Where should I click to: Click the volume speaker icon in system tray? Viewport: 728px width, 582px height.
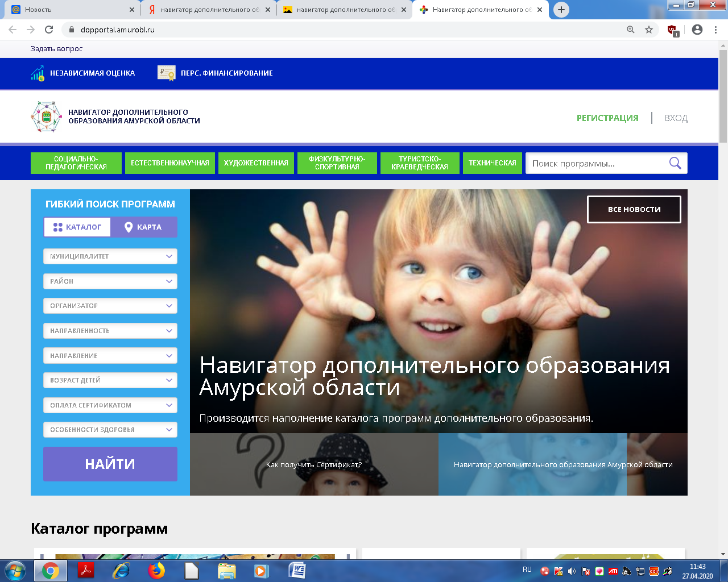pos(572,571)
